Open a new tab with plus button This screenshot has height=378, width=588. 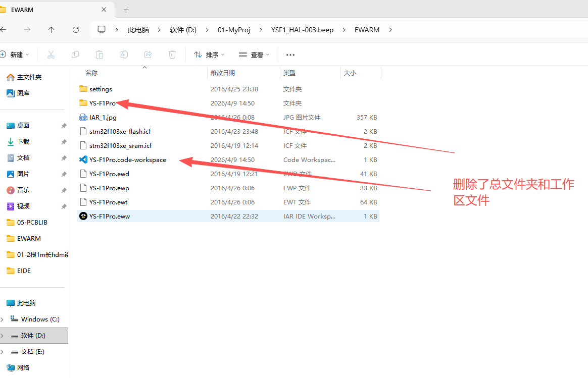(x=126, y=10)
